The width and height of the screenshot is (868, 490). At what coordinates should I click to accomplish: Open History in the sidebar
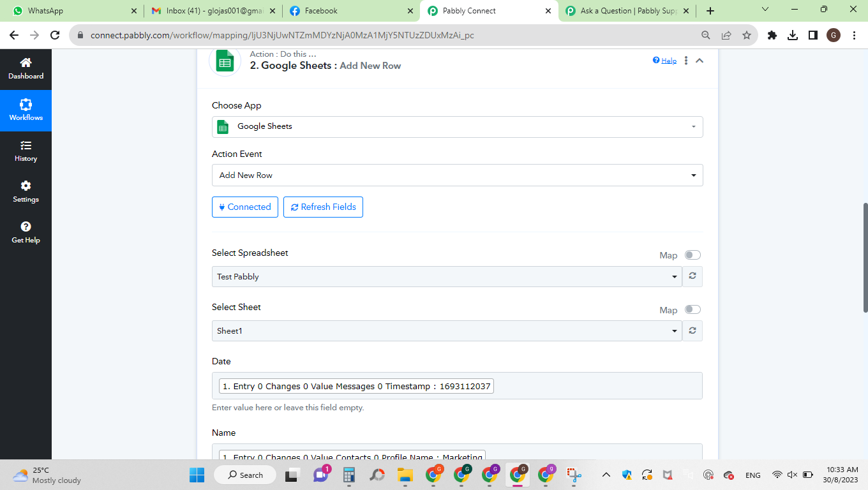26,151
